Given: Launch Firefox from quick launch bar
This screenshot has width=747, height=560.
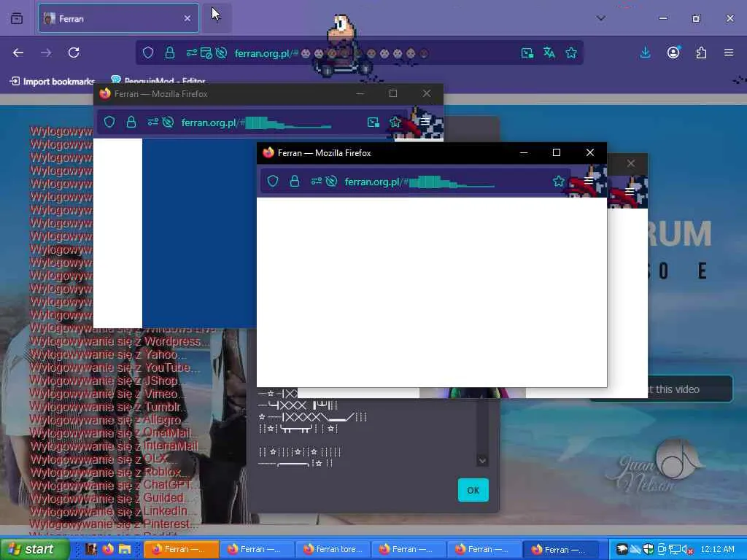Looking at the screenshot, I should 108,549.
